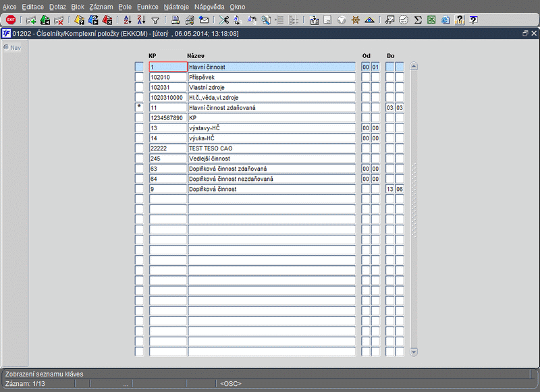Click the yellow query icon with question mark

point(79,20)
